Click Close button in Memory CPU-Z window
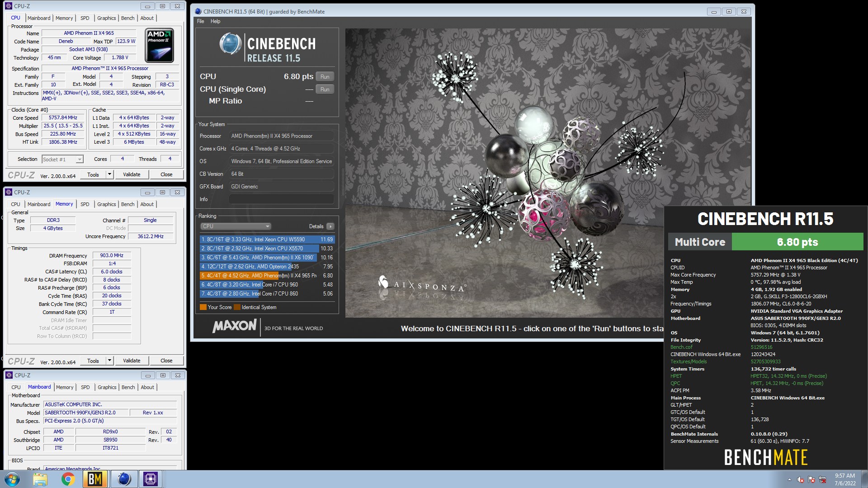Screen dimensions: 868x488 click(166, 361)
